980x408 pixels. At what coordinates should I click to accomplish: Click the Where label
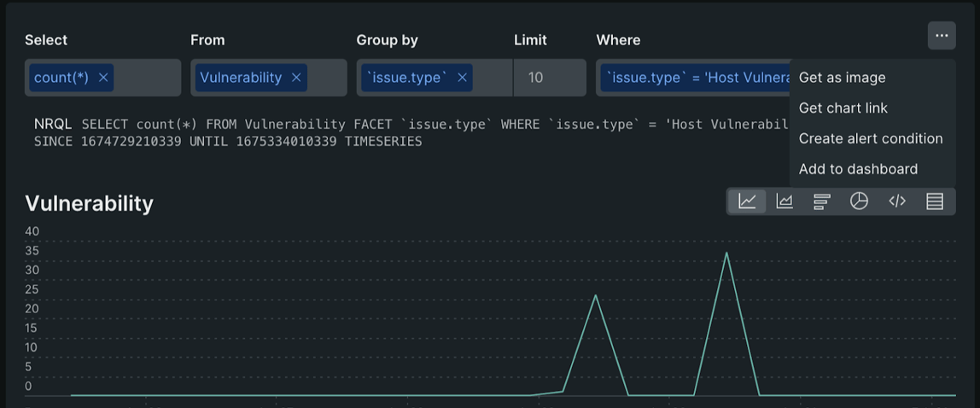pyautogui.click(x=618, y=40)
